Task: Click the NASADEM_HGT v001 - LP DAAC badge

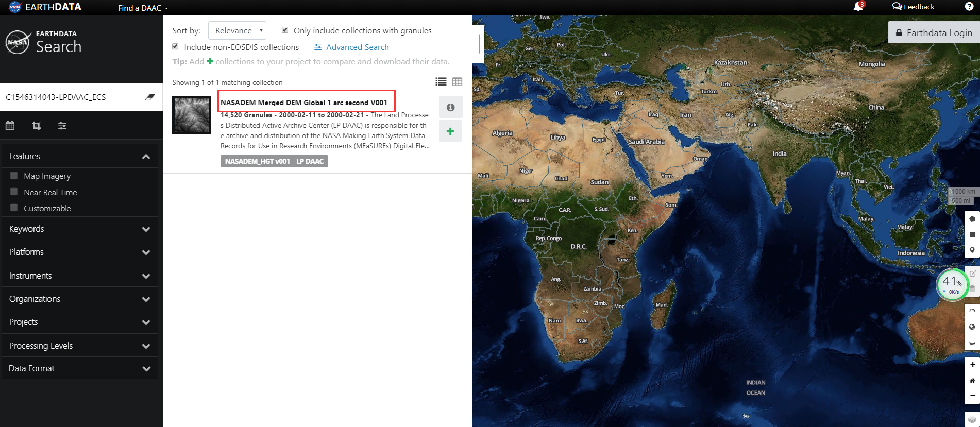Action: [274, 161]
